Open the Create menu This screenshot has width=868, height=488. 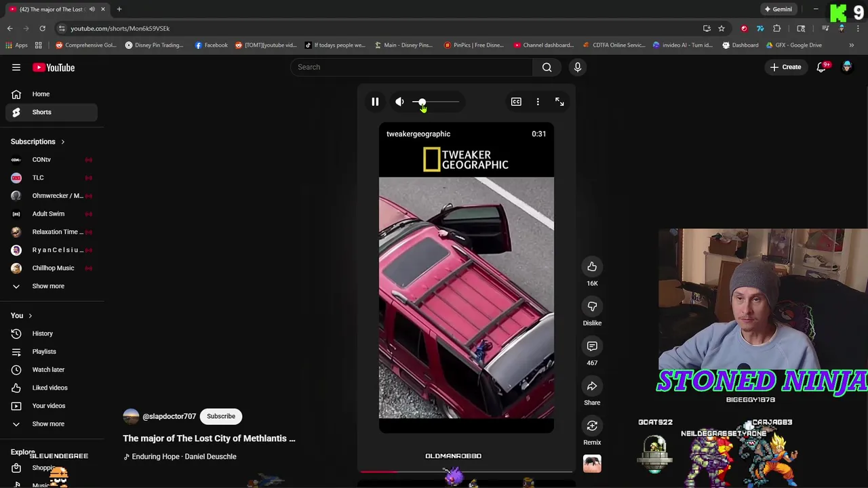click(x=785, y=67)
